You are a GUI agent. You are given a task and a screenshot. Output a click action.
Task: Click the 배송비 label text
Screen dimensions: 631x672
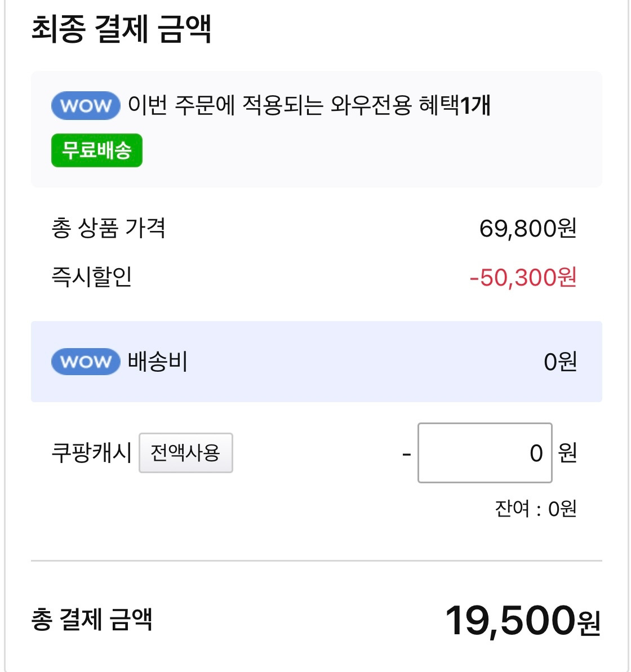point(157,361)
